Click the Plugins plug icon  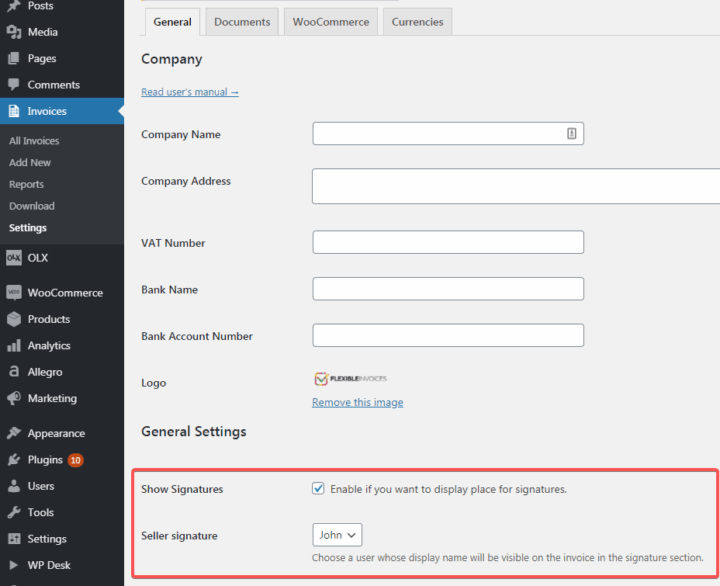pyautogui.click(x=14, y=460)
